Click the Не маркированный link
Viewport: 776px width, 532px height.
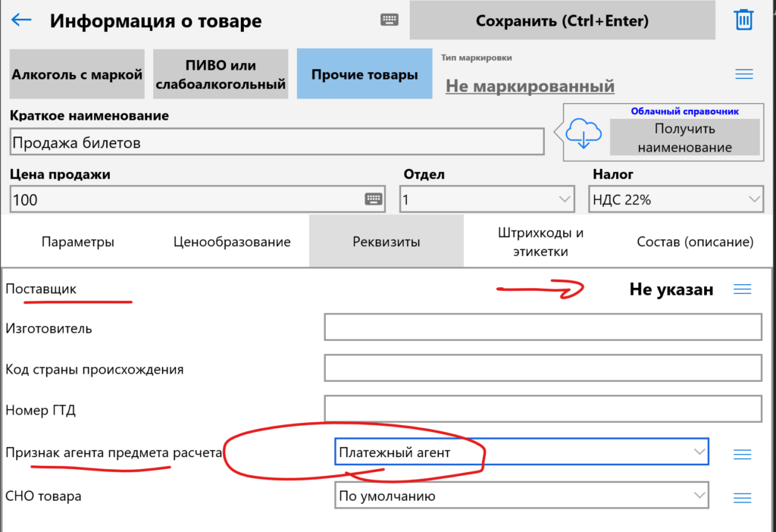pos(530,86)
